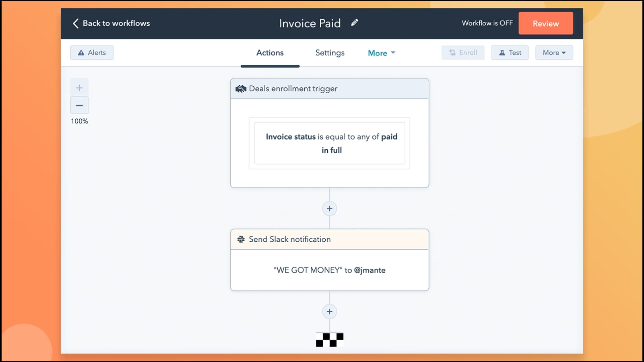Click the Enroll tag icon
This screenshot has height=362, width=644.
[452, 52]
